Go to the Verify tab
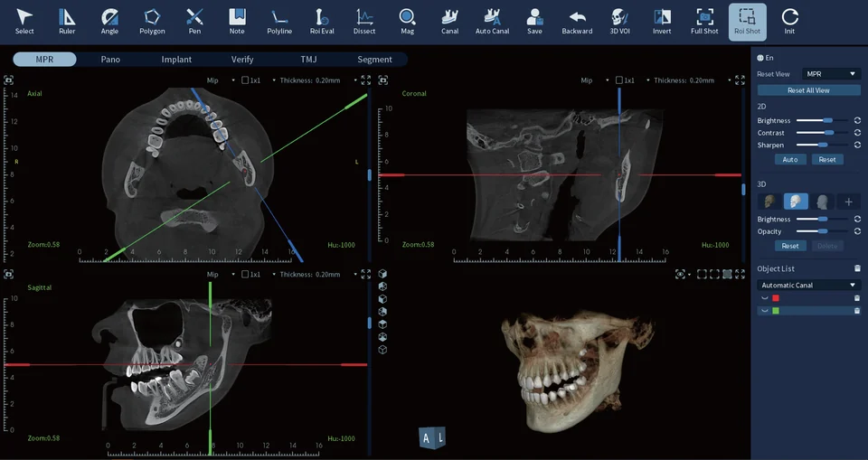 click(242, 60)
